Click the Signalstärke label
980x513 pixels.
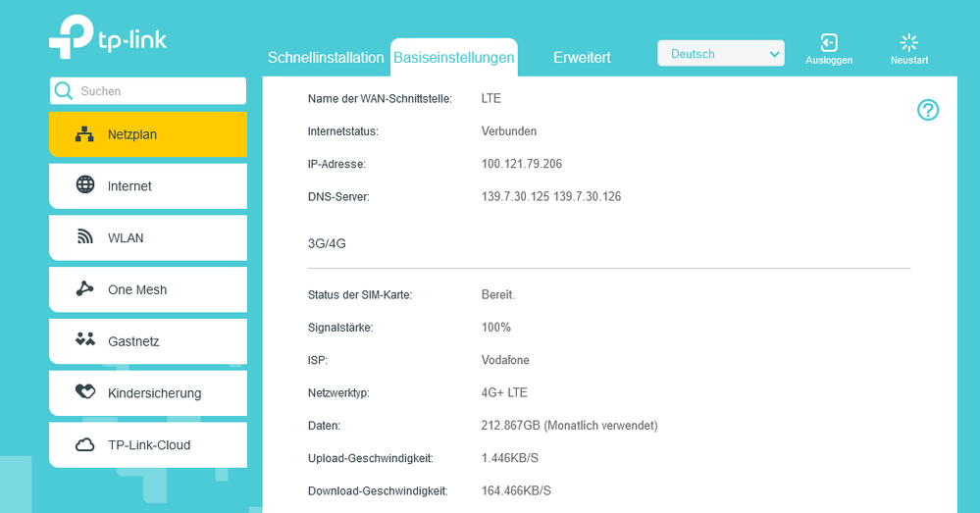340,328
